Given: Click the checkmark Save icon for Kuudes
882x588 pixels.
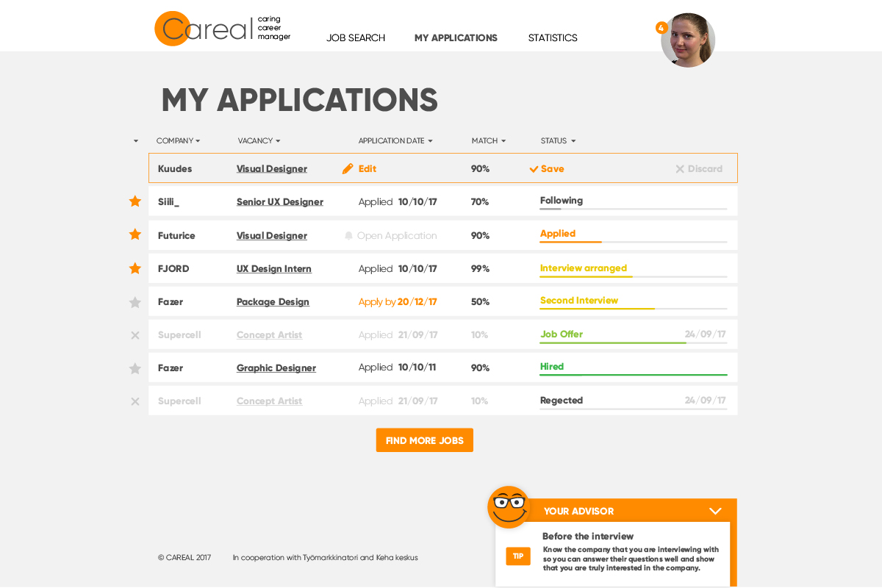Looking at the screenshot, I should [x=534, y=169].
